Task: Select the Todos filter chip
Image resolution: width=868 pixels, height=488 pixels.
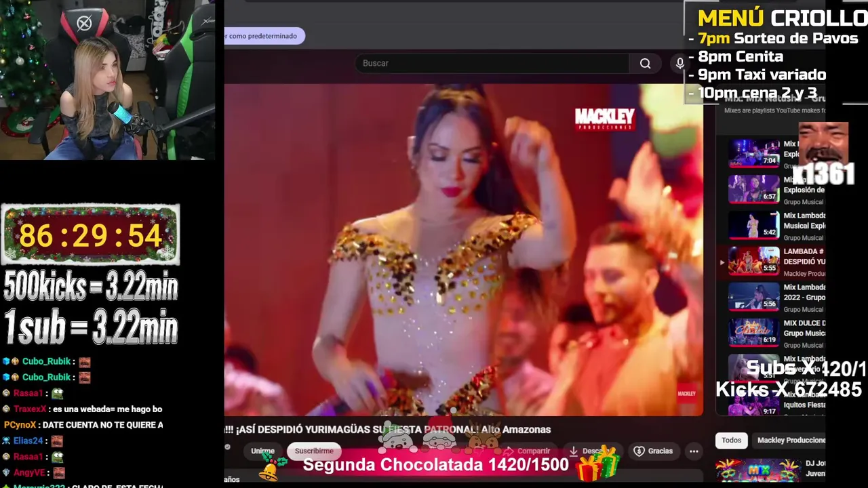Action: [731, 440]
